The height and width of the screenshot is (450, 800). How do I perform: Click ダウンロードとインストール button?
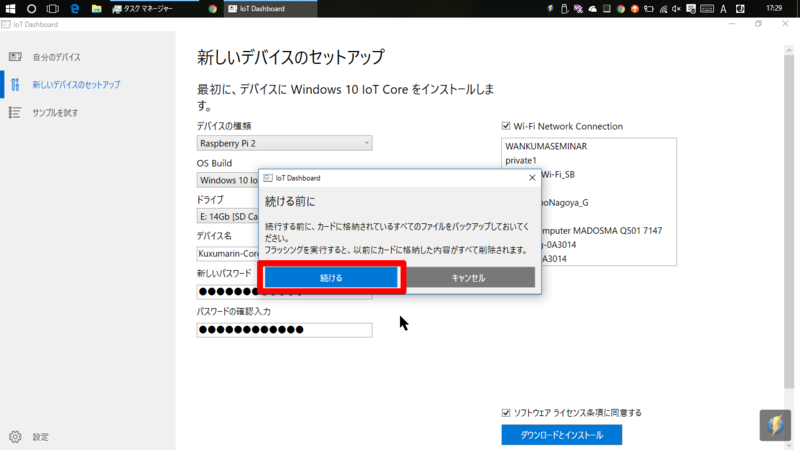coord(561,435)
